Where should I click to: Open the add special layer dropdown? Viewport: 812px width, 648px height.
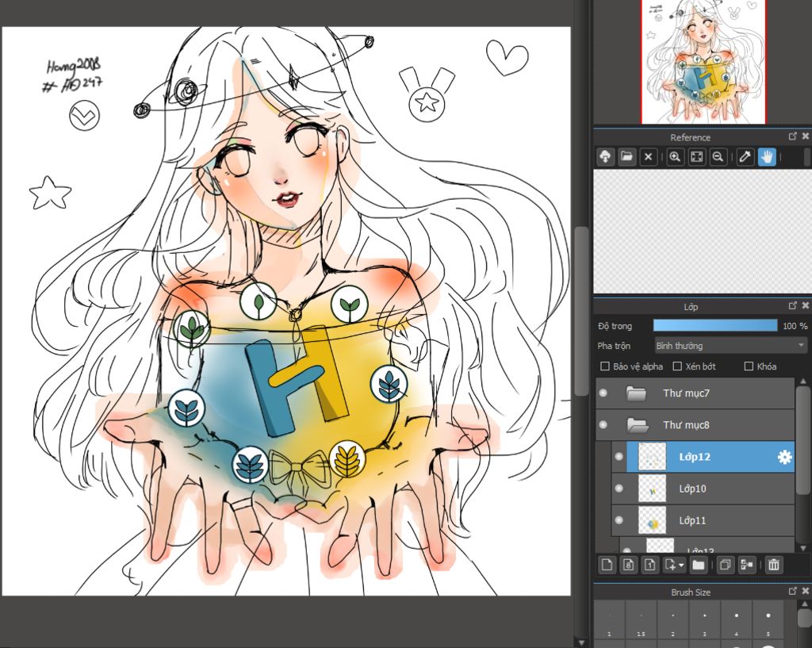[x=674, y=565]
